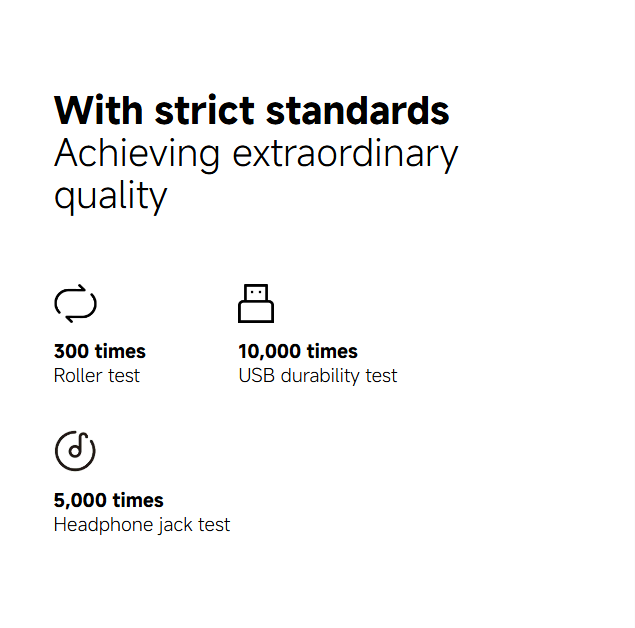The height and width of the screenshot is (628, 635).
Task: Click the headphone jack music note icon
Action: tap(75, 451)
